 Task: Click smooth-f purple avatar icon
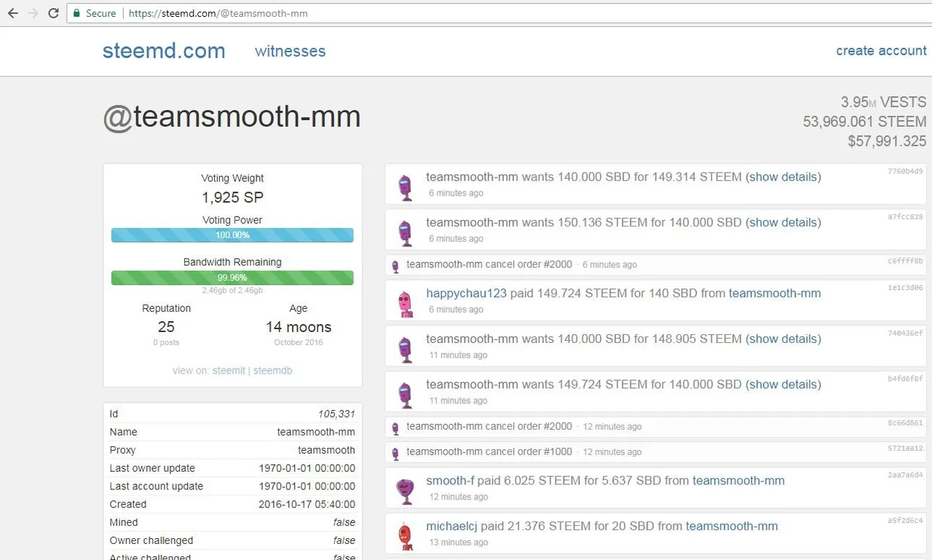[x=406, y=491]
